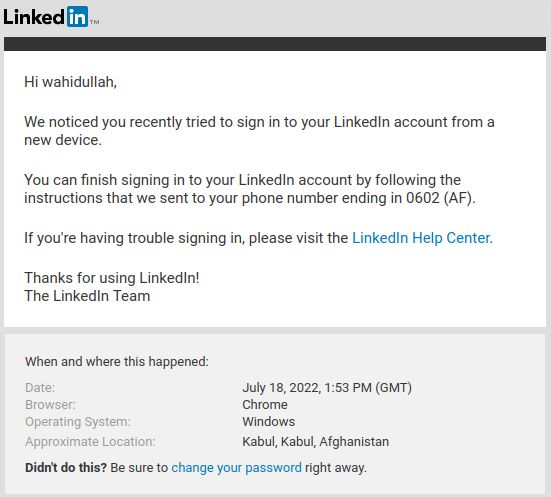Click the bold 'Didn't do this?' text
This screenshot has height=497, width=551.
tap(66, 467)
